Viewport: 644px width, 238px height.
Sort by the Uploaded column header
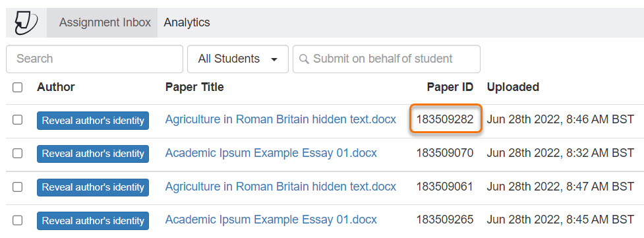513,87
